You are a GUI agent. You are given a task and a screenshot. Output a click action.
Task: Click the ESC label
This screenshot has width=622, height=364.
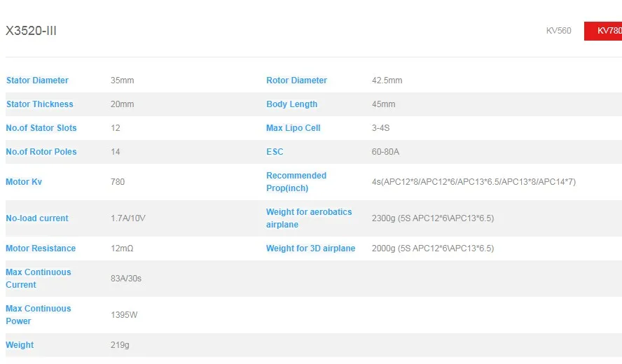point(275,152)
